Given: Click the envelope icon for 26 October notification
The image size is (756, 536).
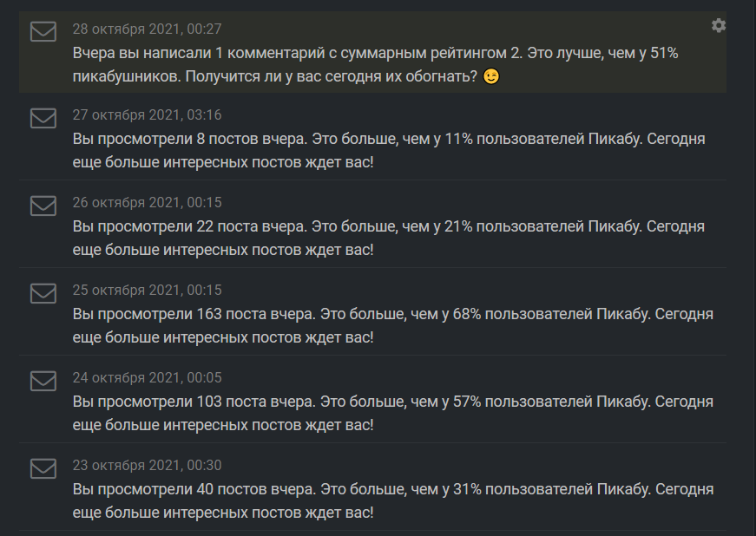Looking at the screenshot, I should pyautogui.click(x=43, y=206).
